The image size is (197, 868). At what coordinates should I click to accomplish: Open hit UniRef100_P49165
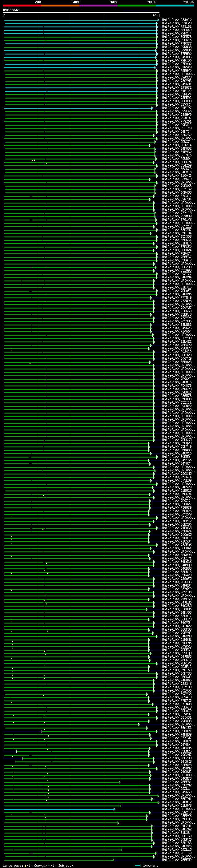[x=177, y=460]
